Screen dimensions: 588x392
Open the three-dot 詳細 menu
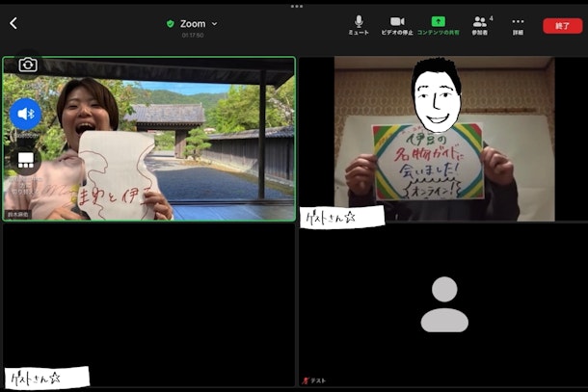pos(518,24)
